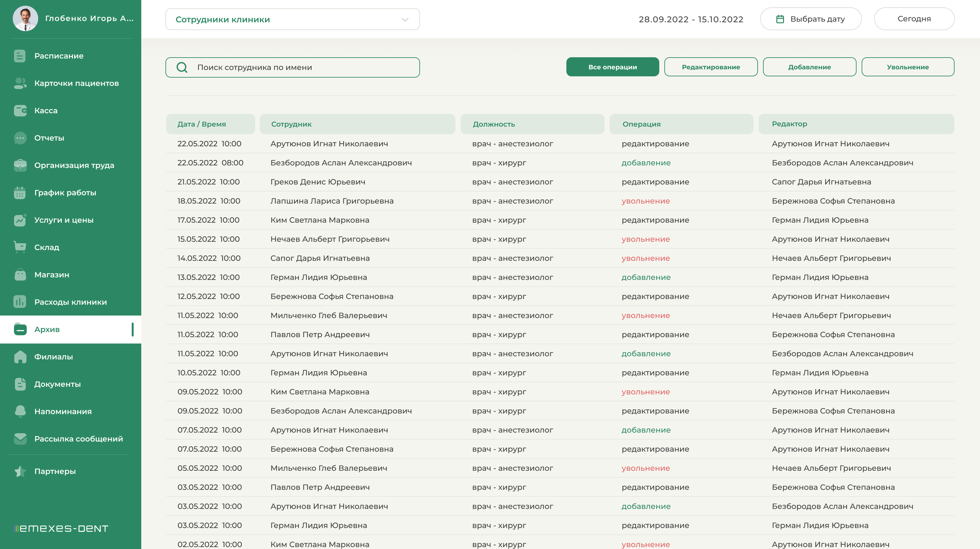Click the Услуги и цены chart icon

[x=20, y=220]
